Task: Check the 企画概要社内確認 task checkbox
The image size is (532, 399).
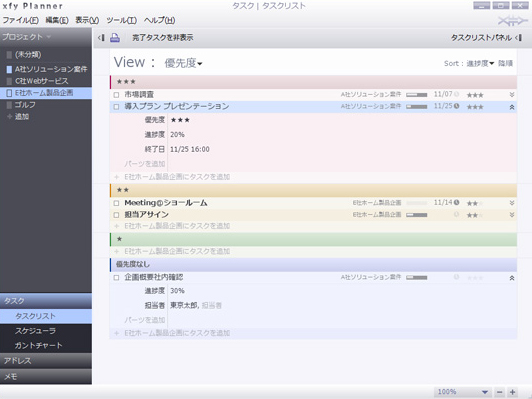Action: pos(116,278)
